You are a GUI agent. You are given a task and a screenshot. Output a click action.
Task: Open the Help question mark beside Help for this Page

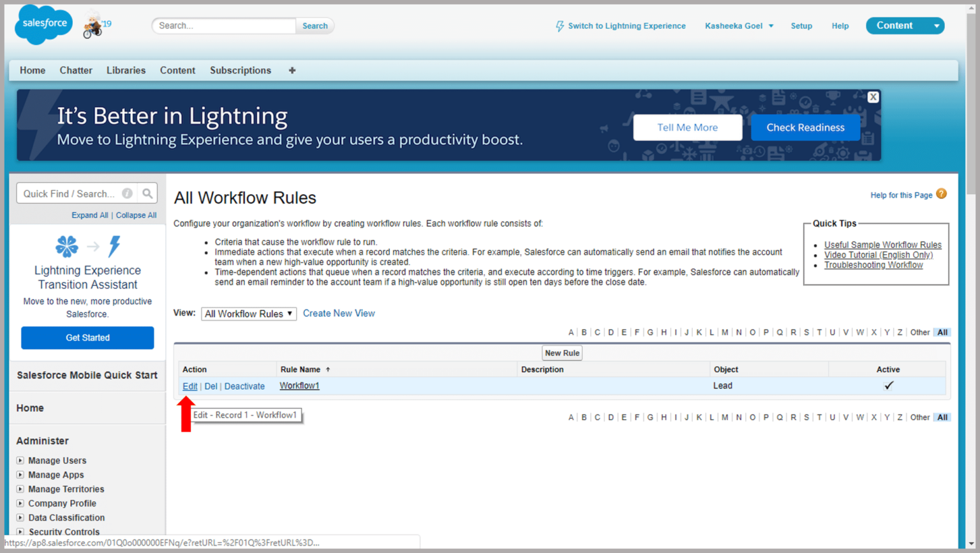click(x=942, y=193)
